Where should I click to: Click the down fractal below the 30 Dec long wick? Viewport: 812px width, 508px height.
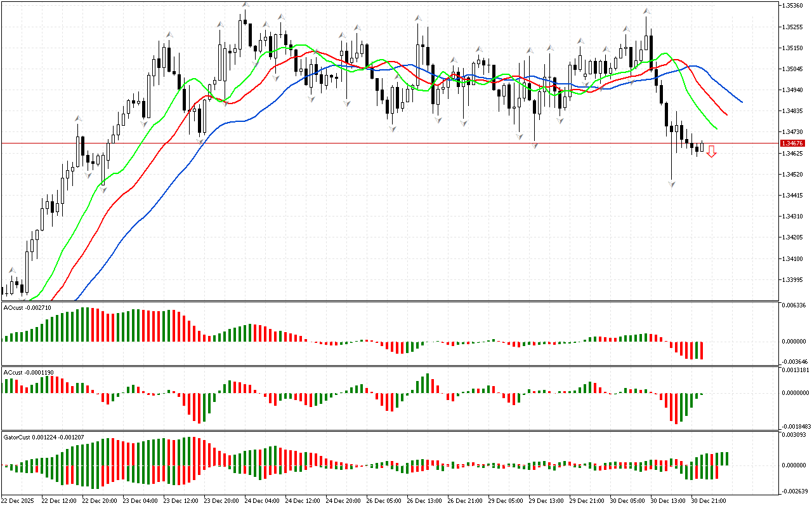point(671,184)
